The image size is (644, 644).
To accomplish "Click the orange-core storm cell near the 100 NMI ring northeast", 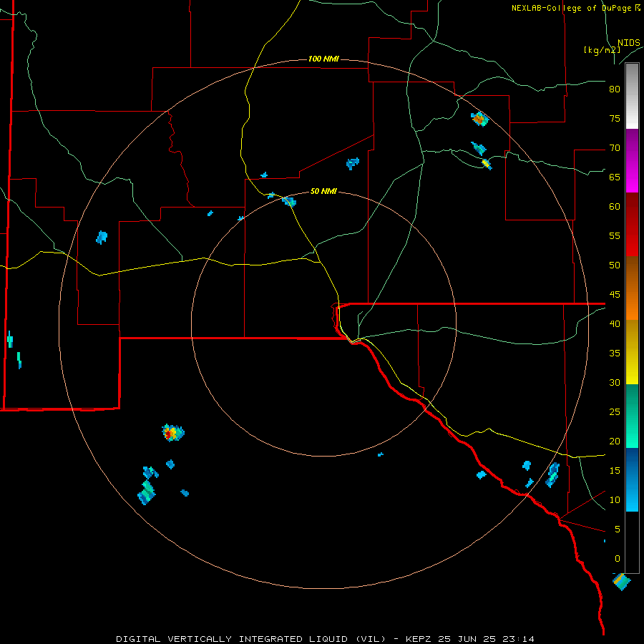I will tap(479, 119).
